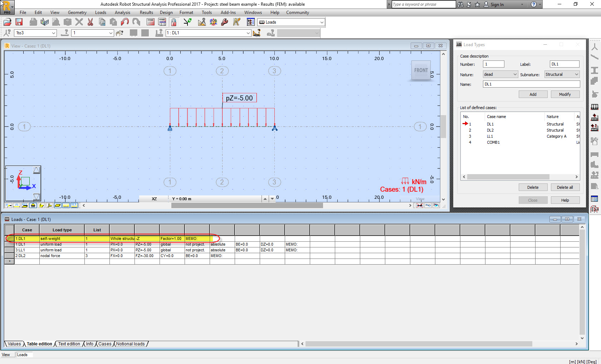Screen dimensions: 601x364
Task: Click the Modify button in Load Types
Action: pos(565,94)
